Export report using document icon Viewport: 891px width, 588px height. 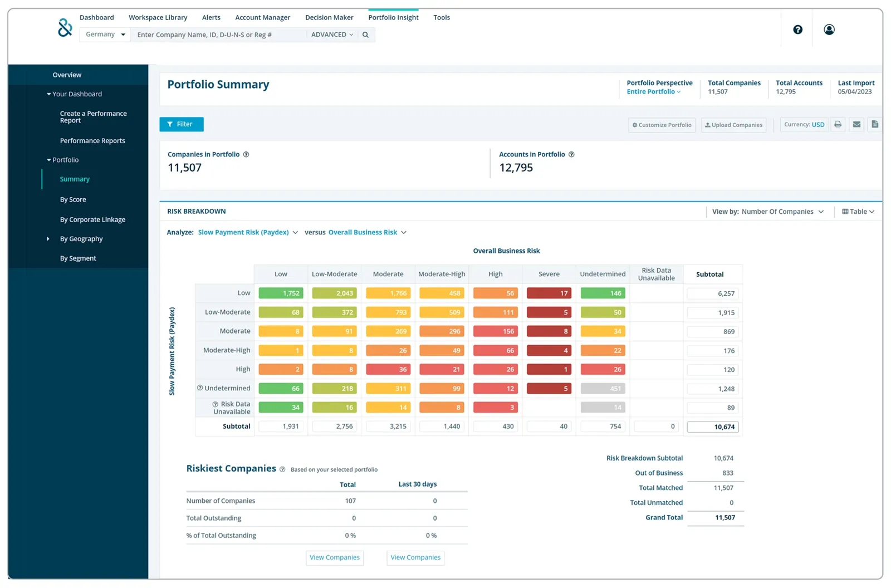click(875, 124)
